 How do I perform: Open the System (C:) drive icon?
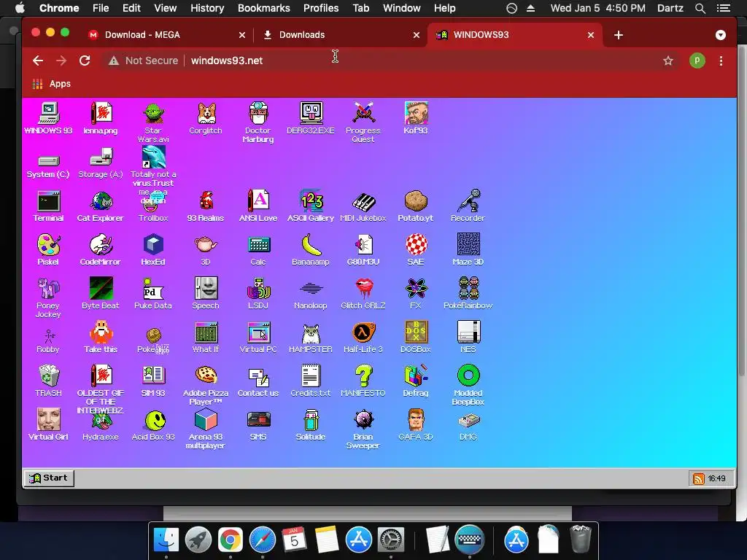pyautogui.click(x=48, y=166)
